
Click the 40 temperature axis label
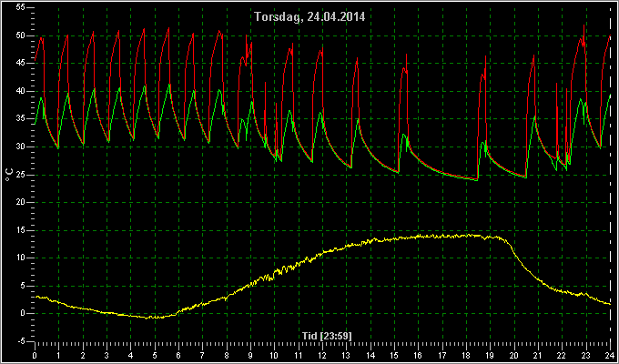click(x=21, y=91)
